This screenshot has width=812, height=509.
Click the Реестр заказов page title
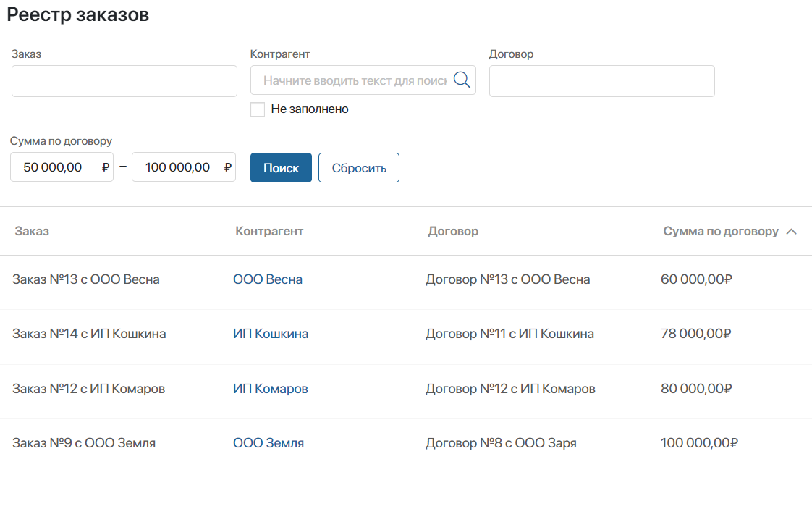(x=77, y=14)
